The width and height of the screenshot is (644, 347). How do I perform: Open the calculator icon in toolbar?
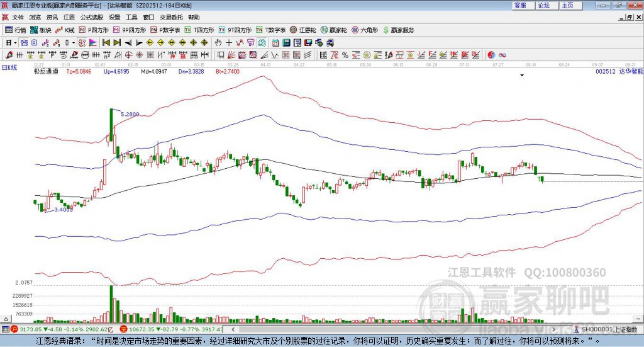click(x=286, y=43)
